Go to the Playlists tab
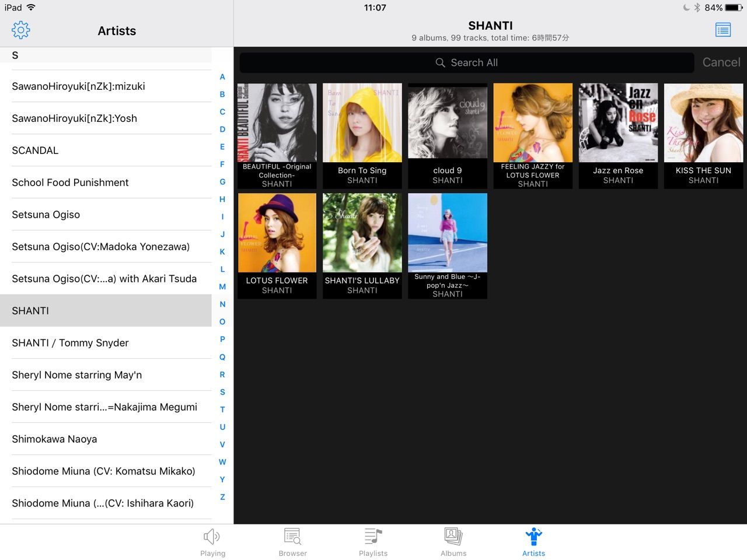 click(x=373, y=542)
